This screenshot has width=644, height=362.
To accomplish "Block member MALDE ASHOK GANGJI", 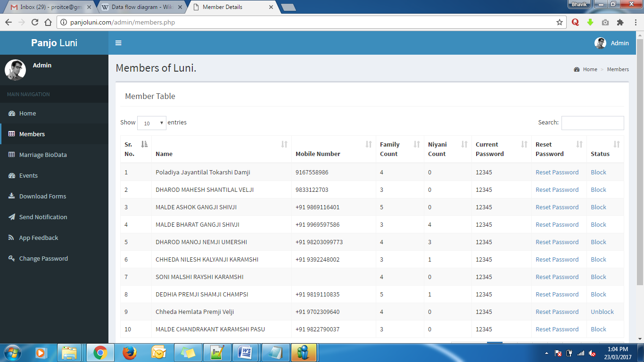I will [598, 207].
